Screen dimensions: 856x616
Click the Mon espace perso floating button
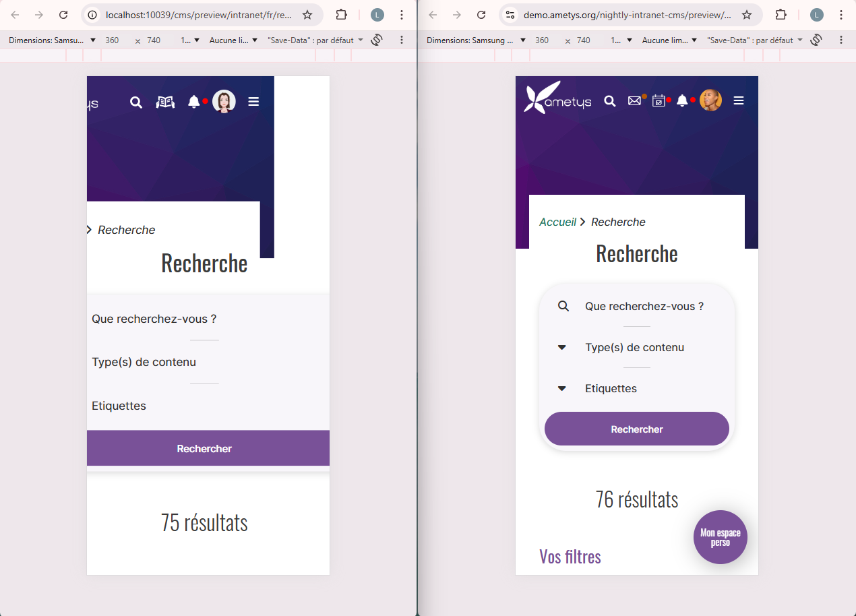[x=720, y=537]
